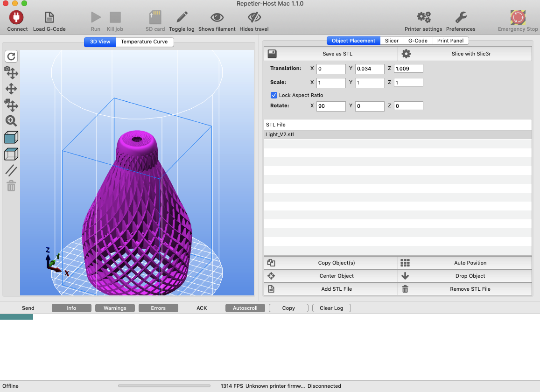Click the Disconnected status text
Image resolution: width=540 pixels, height=392 pixels.
[x=324, y=386]
